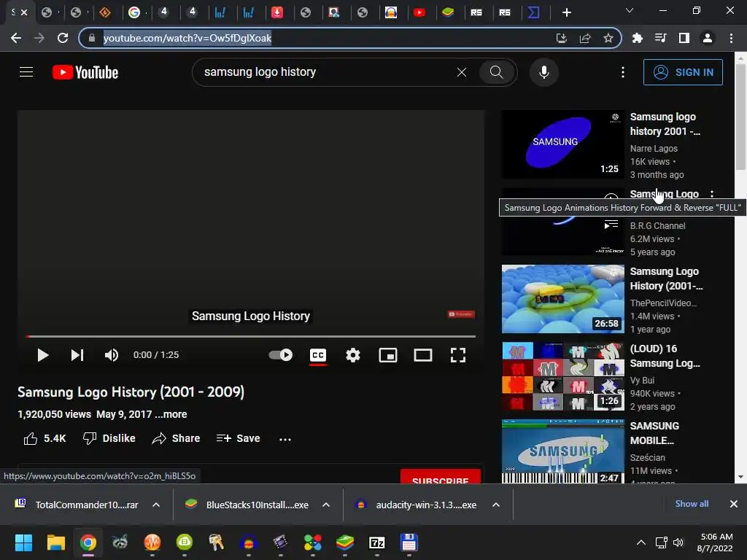Open volume control in system tray
The width and height of the screenshot is (747, 560).
(x=678, y=542)
